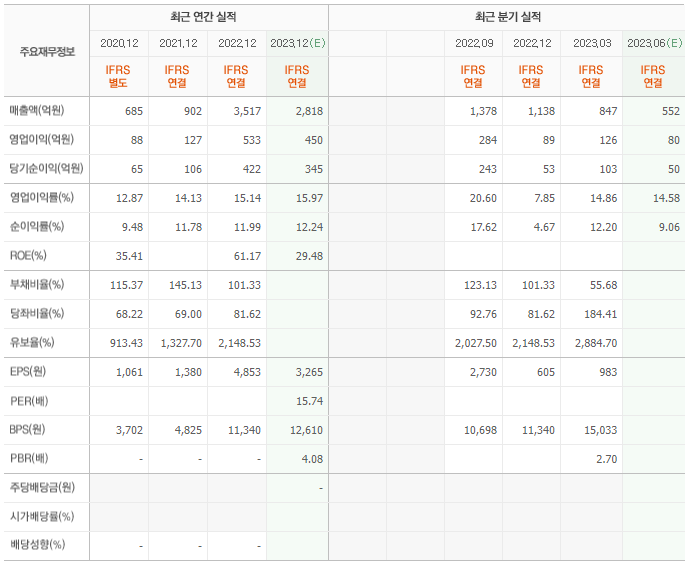Click the operating margin value 15.97

(x=309, y=198)
